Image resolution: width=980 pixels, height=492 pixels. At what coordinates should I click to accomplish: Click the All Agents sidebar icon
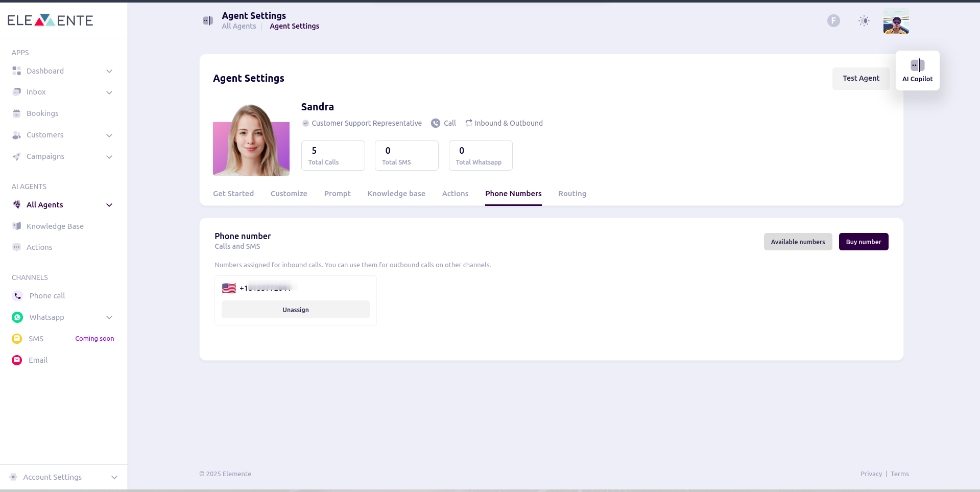[17, 205]
